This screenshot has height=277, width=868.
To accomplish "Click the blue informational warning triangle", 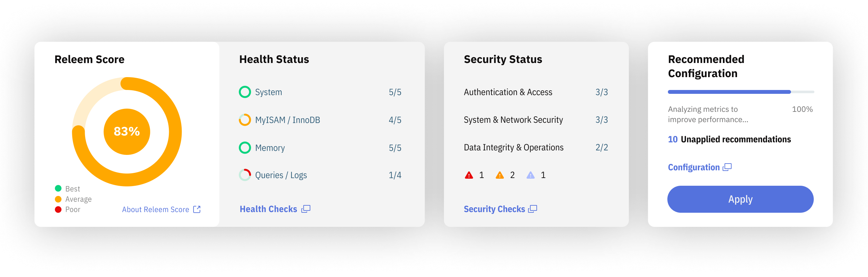I will coord(531,175).
